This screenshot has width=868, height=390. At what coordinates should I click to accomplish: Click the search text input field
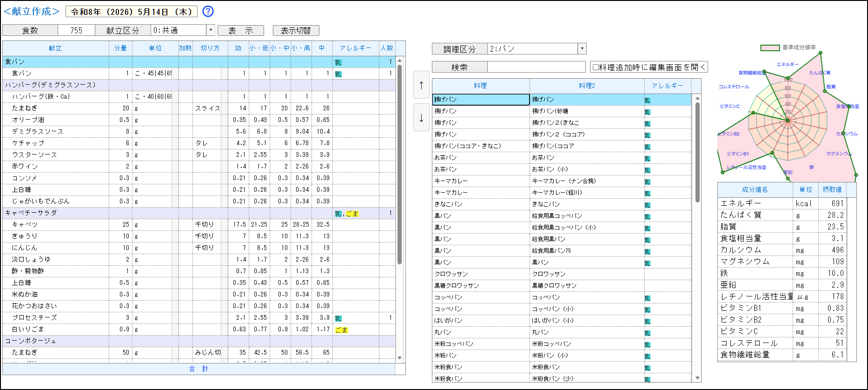pyautogui.click(x=536, y=67)
